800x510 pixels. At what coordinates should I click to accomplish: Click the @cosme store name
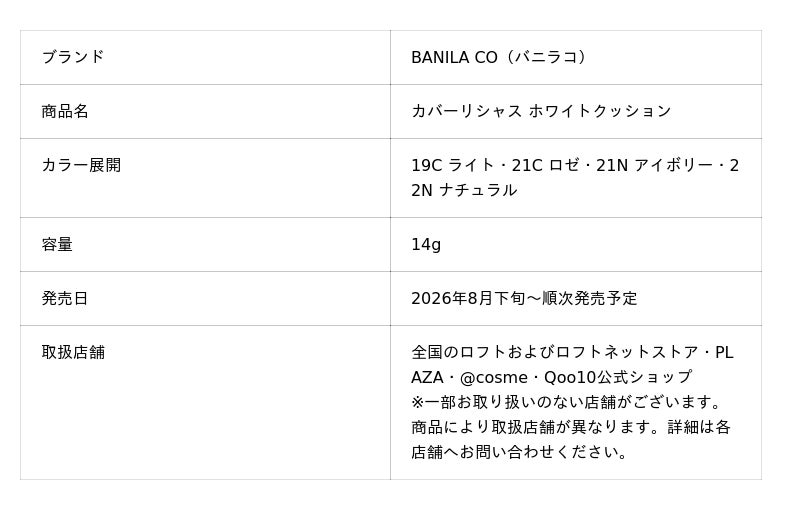[x=493, y=377]
